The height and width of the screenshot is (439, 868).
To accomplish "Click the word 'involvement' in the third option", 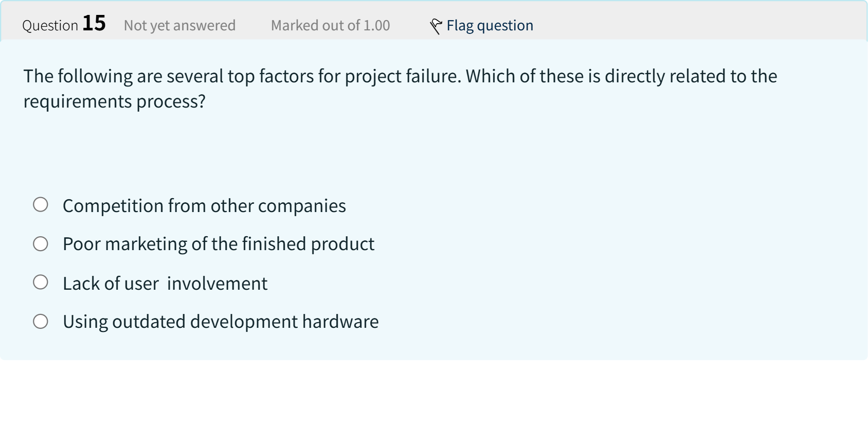I will pos(217,284).
